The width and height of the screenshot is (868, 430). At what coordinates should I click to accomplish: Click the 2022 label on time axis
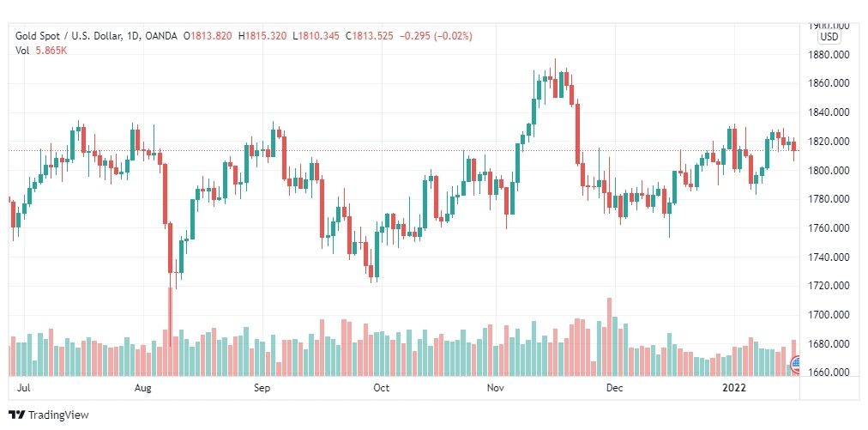coord(734,388)
